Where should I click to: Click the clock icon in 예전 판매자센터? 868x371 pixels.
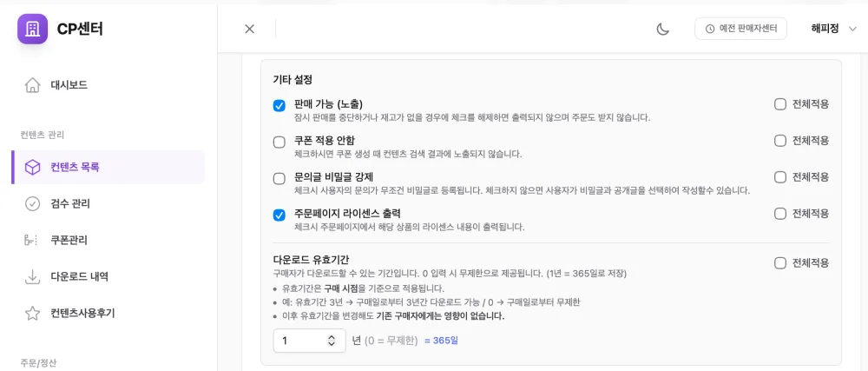(710, 30)
